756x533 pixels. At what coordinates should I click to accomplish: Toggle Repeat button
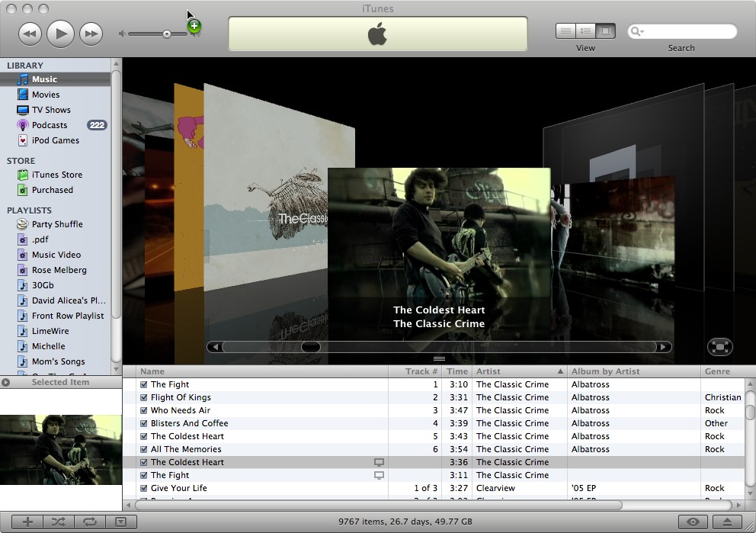pyautogui.click(x=90, y=522)
